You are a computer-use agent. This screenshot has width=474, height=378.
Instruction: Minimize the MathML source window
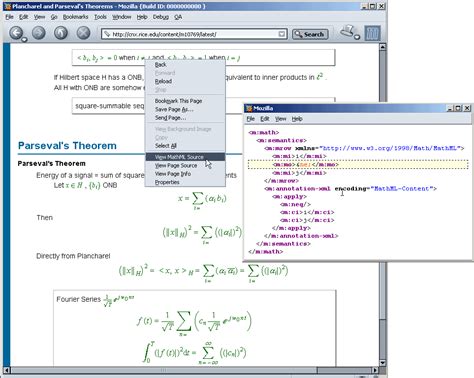click(450, 108)
